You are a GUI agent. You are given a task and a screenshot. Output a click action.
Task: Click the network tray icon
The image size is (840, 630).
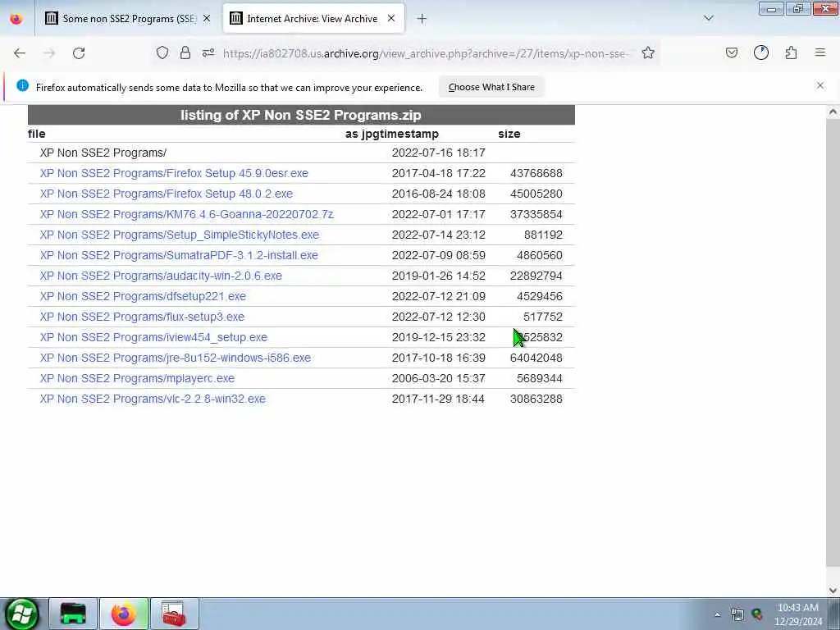(737, 614)
